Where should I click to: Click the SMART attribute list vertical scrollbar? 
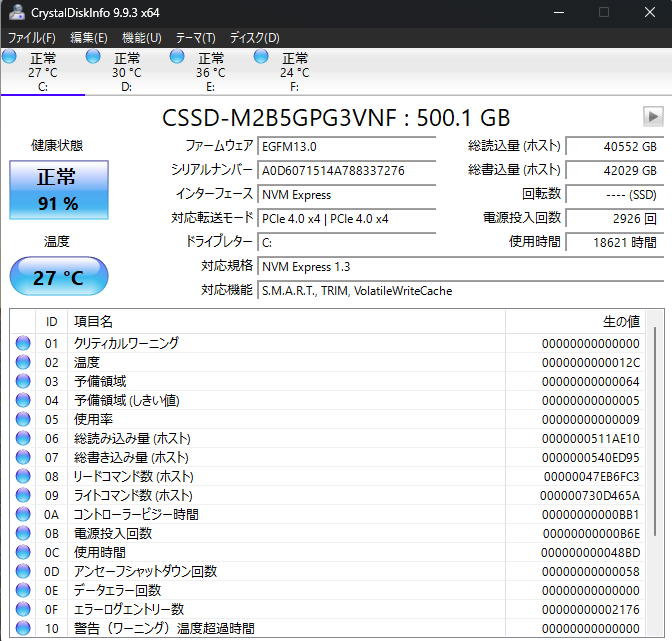click(655, 431)
